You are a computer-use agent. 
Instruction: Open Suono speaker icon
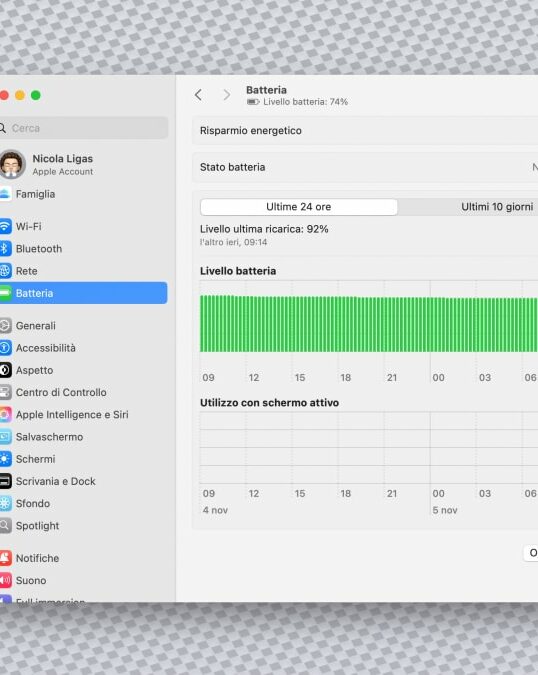point(5,580)
